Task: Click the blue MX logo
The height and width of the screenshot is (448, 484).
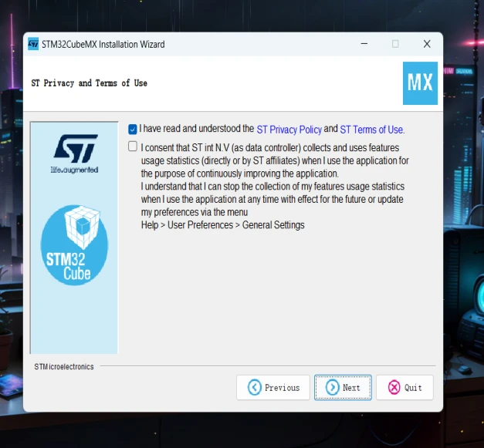Action: point(420,83)
